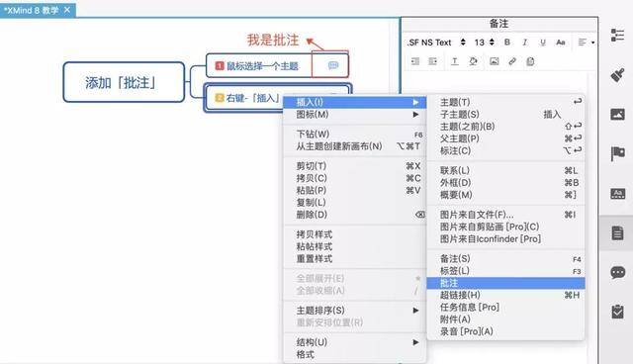Choose 图片来自Iconfinder [Pro]

pos(505,238)
